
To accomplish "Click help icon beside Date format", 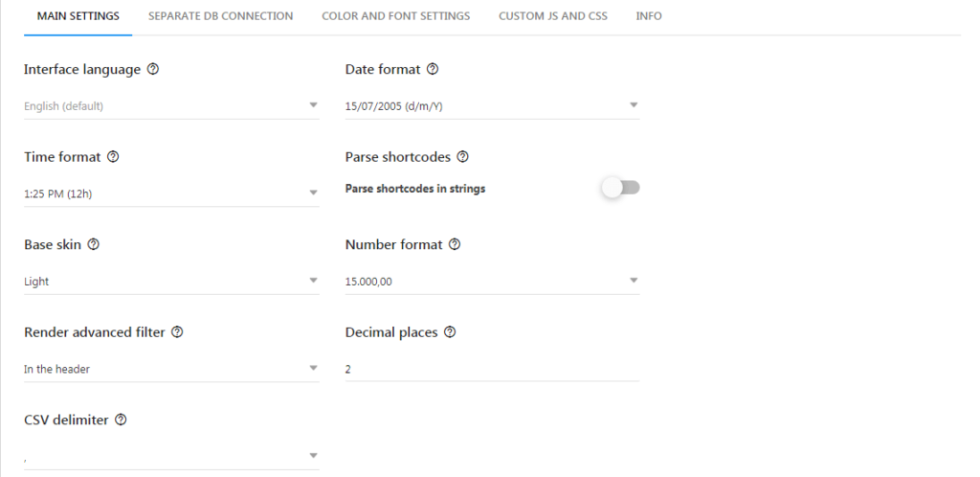I will pos(433,69).
